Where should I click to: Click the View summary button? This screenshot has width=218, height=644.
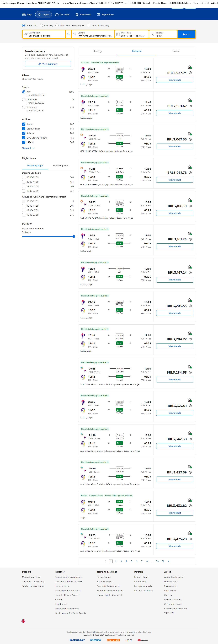(x=48, y=64)
